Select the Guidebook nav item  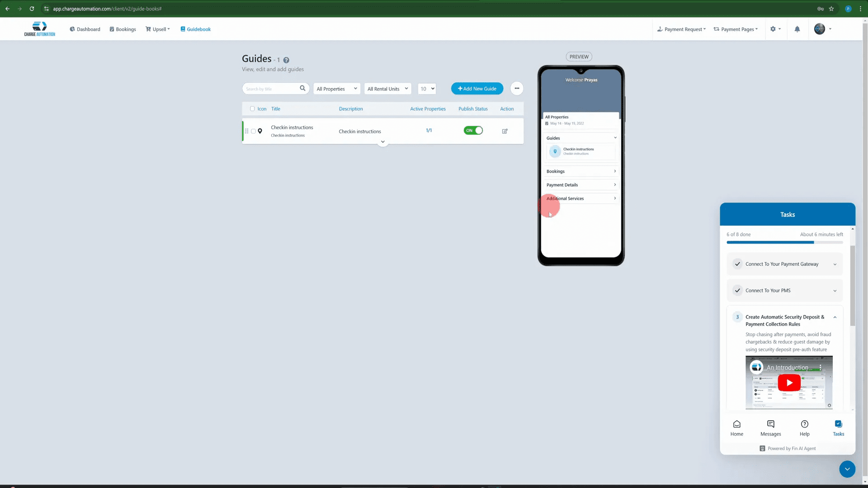point(196,29)
